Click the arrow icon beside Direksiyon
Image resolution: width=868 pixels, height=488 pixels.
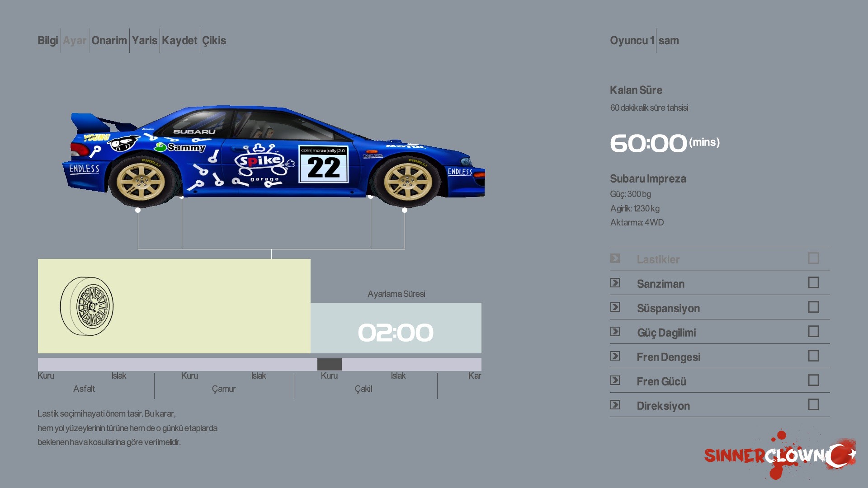click(x=615, y=405)
